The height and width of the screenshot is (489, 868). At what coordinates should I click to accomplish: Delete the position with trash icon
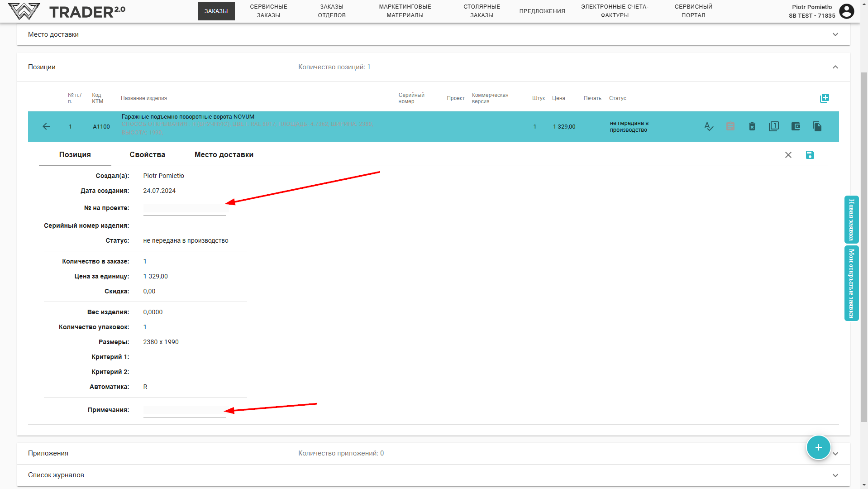(752, 127)
